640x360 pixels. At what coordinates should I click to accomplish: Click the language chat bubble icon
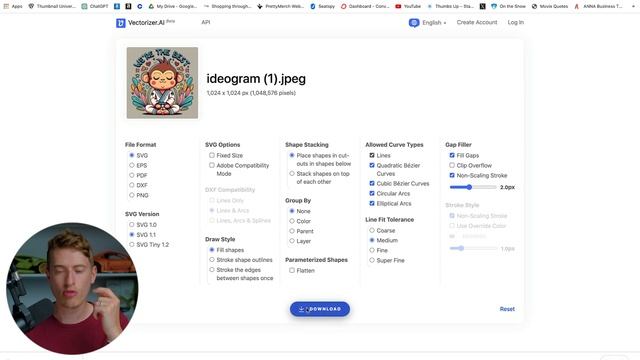pyautogui.click(x=414, y=23)
